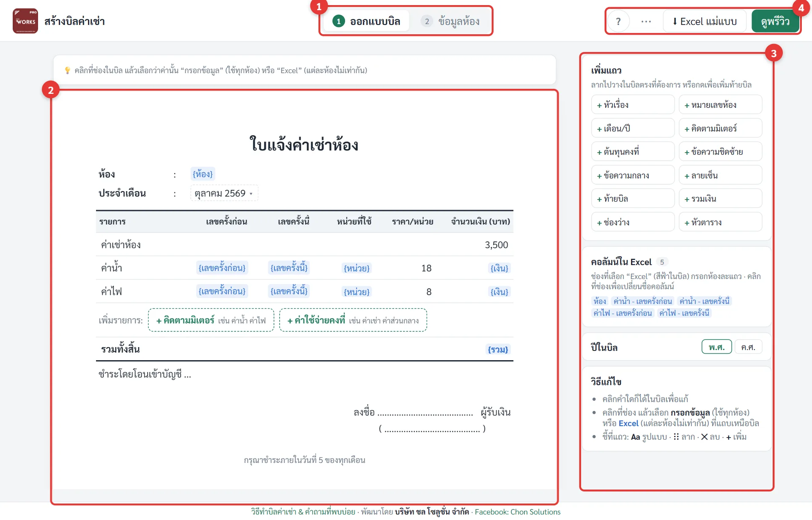The width and height of the screenshot is (812, 520).
Task: Open the three-dots more options menu
Action: (x=646, y=21)
